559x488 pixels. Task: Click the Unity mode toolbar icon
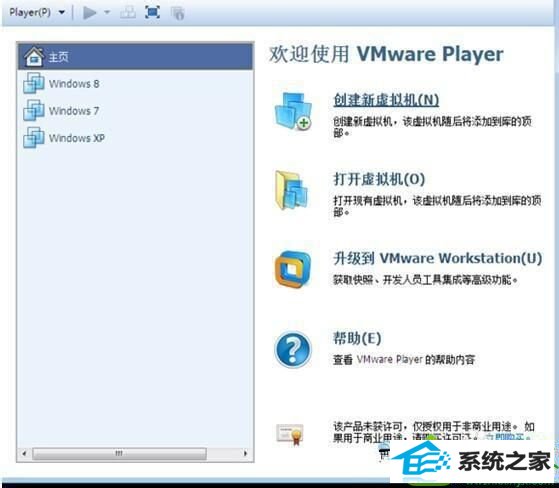(x=177, y=13)
